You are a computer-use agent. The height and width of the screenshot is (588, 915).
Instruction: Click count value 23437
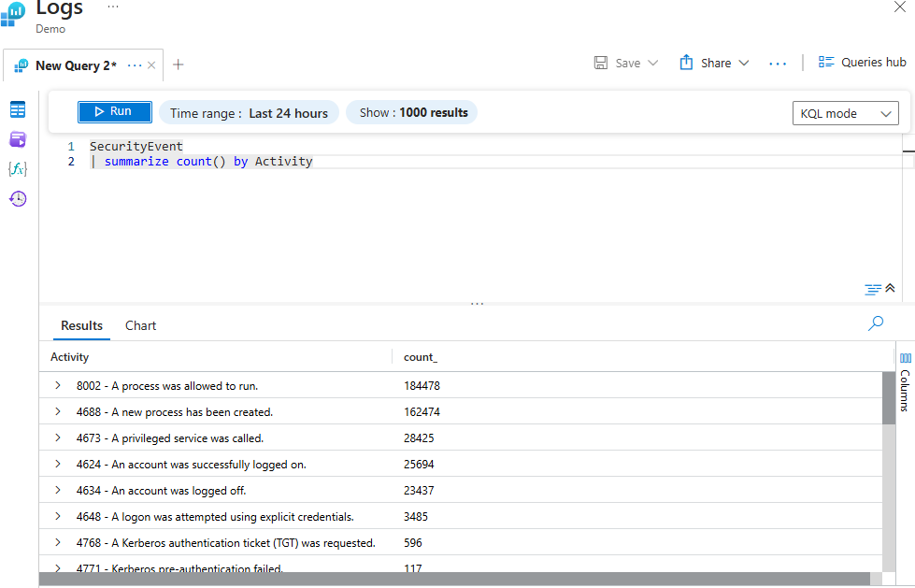coord(419,491)
